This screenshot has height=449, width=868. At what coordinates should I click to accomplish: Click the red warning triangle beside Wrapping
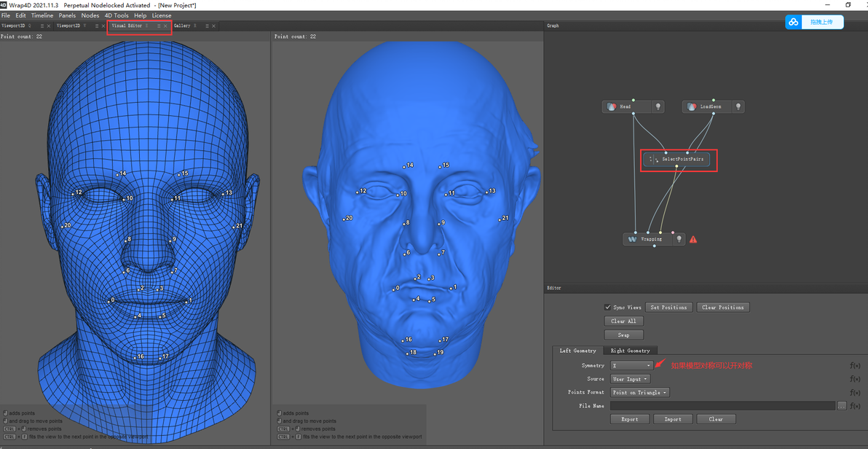(693, 239)
